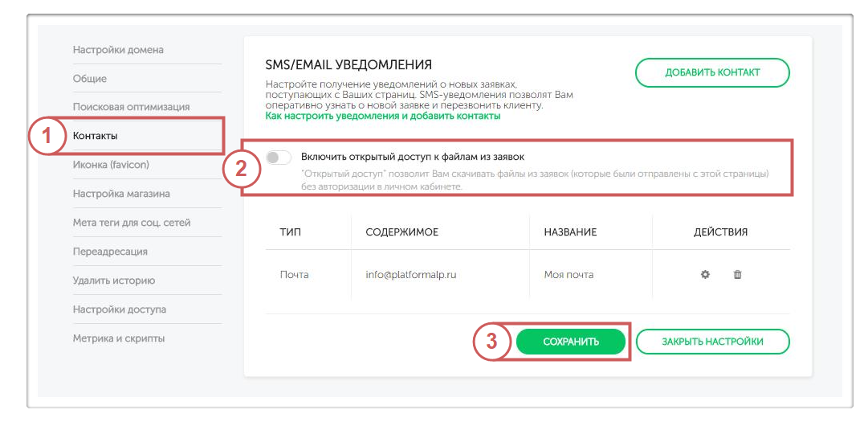868x422 pixels.
Task: Click the green Сохранить button
Action: [x=571, y=342]
